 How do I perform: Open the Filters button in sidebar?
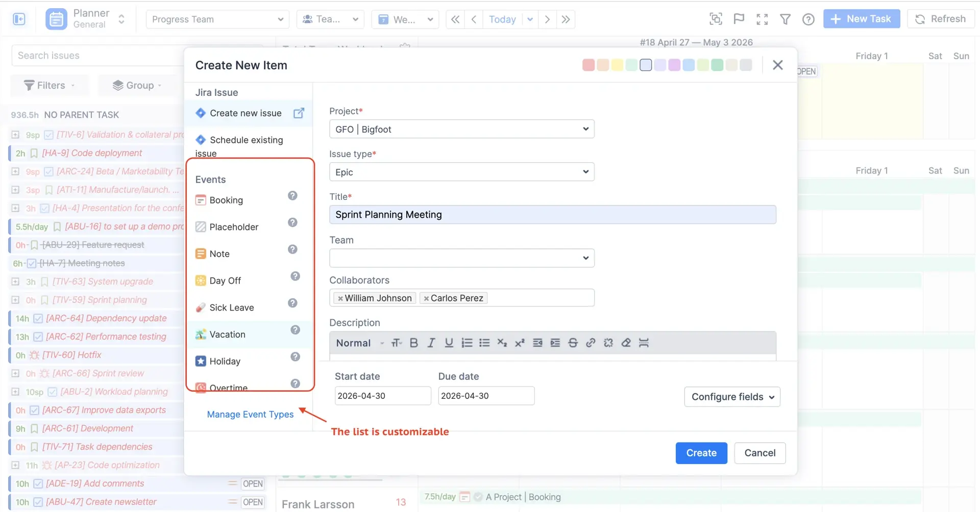coord(50,85)
